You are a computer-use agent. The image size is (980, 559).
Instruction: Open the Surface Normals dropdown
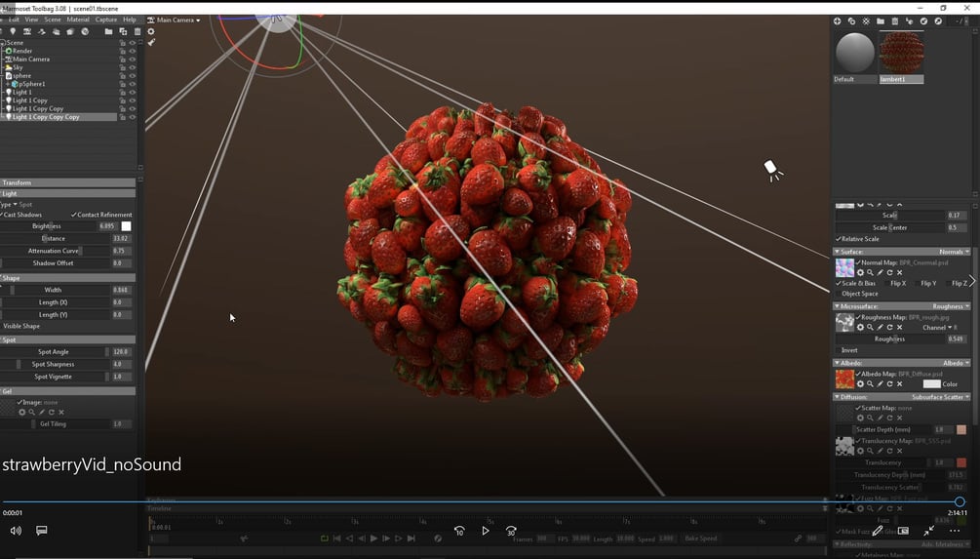[954, 252]
